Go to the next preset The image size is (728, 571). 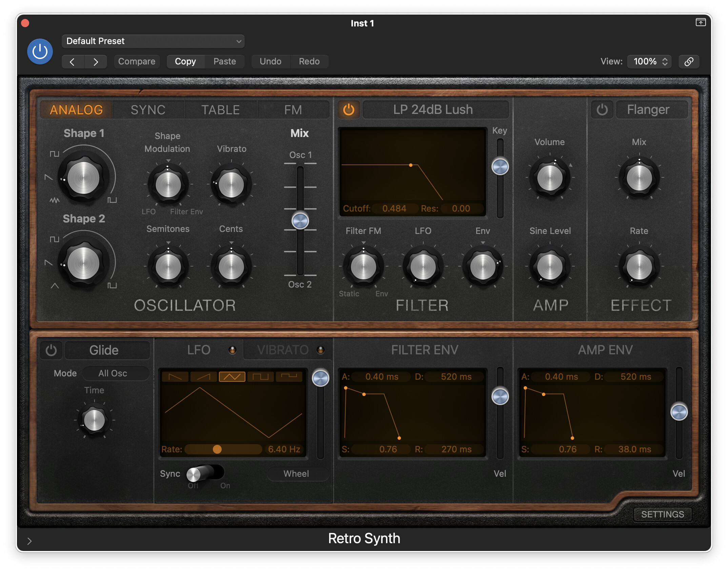[x=96, y=62]
